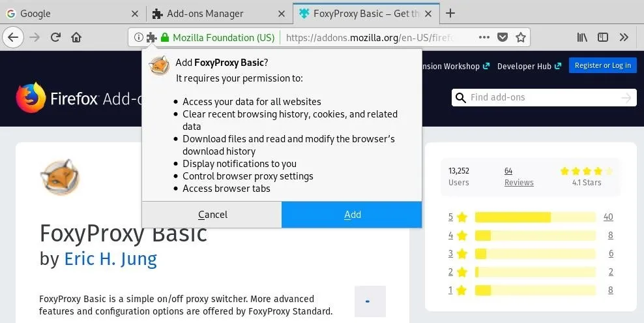This screenshot has width=644, height=323.
Task: Click the 4.1 Stars rating stars
Action: coord(587,171)
